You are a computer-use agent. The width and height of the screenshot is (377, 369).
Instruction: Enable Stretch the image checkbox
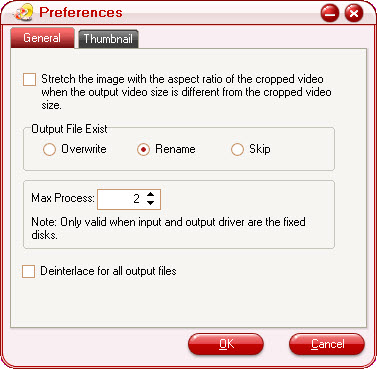click(x=29, y=80)
